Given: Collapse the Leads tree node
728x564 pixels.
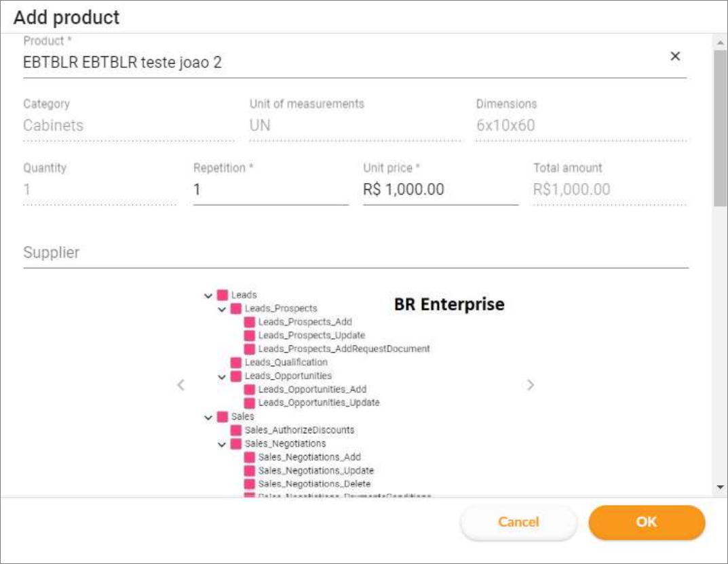Looking at the screenshot, I should point(208,296).
